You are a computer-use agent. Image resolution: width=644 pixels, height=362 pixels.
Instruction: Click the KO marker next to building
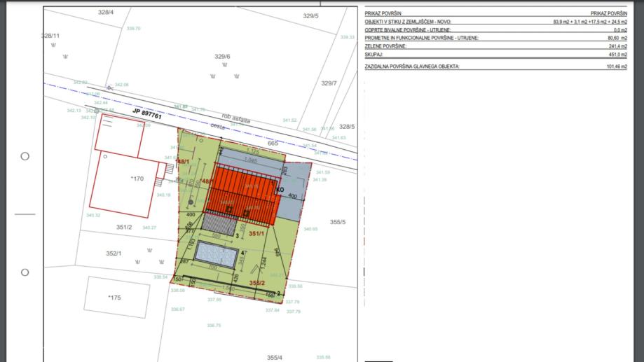[280, 189]
